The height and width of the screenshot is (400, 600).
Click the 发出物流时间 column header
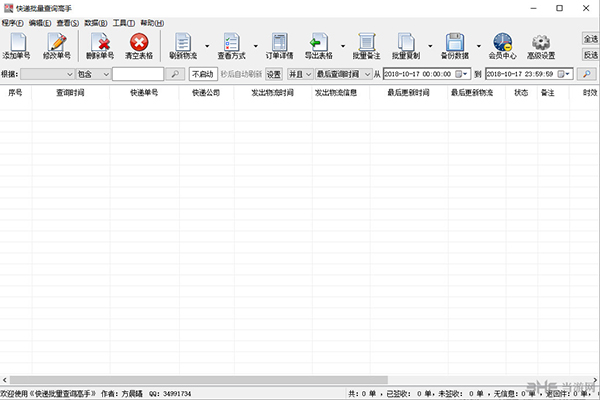pyautogui.click(x=272, y=93)
